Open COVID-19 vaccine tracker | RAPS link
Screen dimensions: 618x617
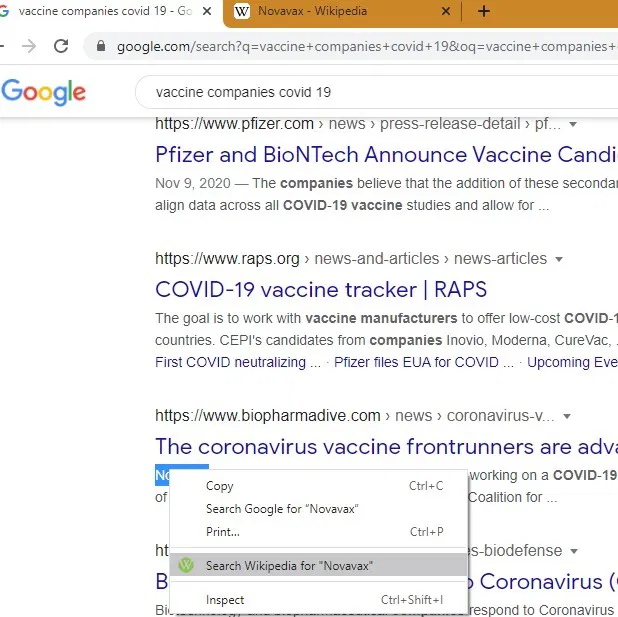321,289
